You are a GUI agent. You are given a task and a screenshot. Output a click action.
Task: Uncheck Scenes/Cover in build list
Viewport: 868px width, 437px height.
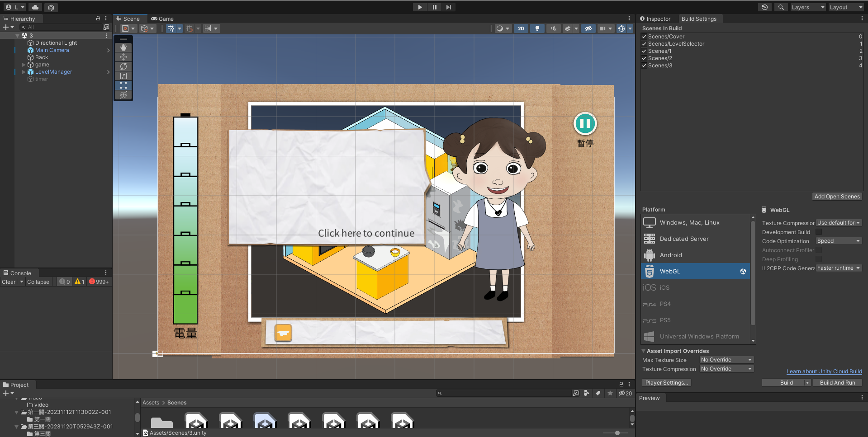pos(644,37)
